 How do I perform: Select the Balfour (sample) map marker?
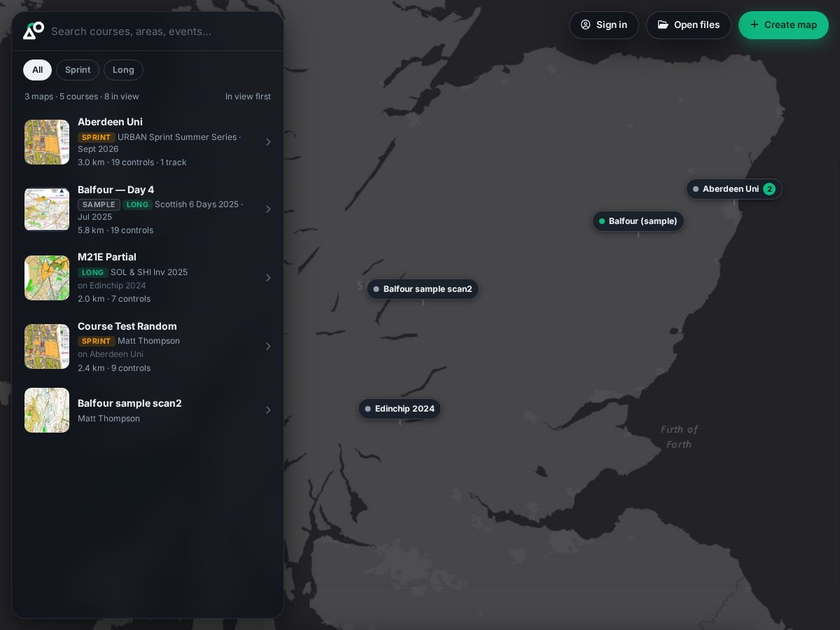coord(638,221)
